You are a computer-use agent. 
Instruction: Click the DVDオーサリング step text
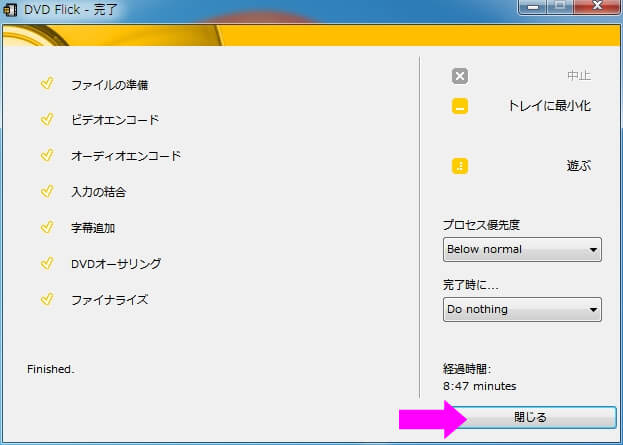[x=116, y=264]
